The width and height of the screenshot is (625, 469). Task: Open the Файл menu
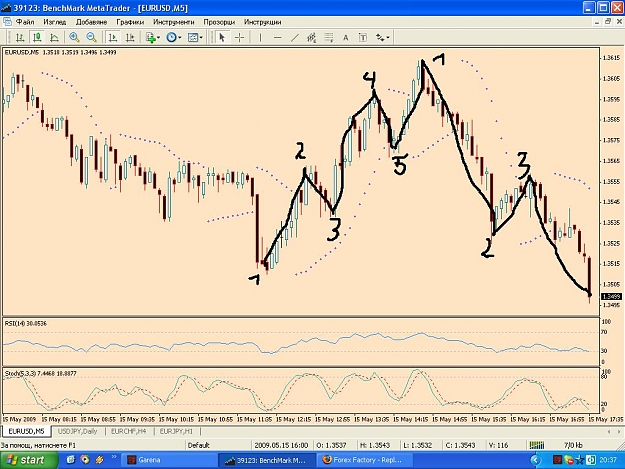point(25,22)
